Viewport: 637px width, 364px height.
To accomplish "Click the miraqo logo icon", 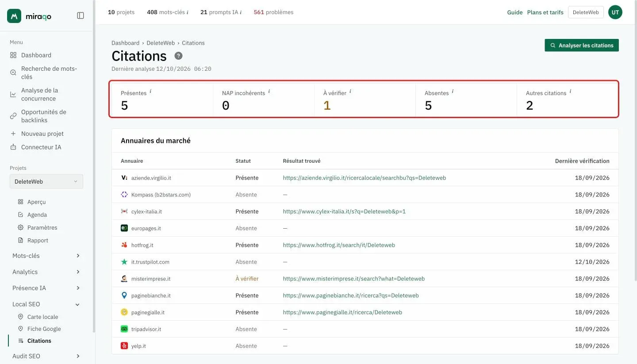I will [x=14, y=16].
